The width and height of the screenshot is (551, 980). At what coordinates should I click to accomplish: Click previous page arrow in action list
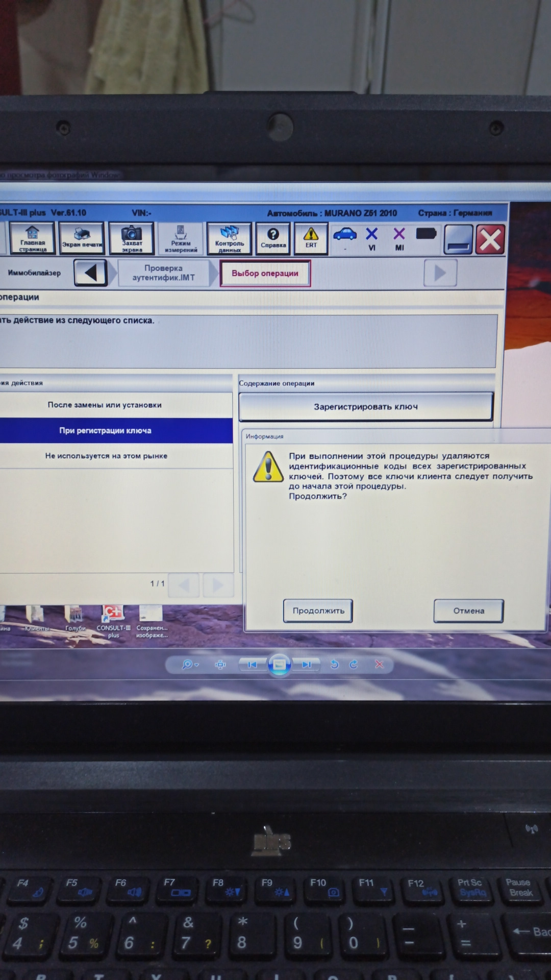tap(184, 585)
